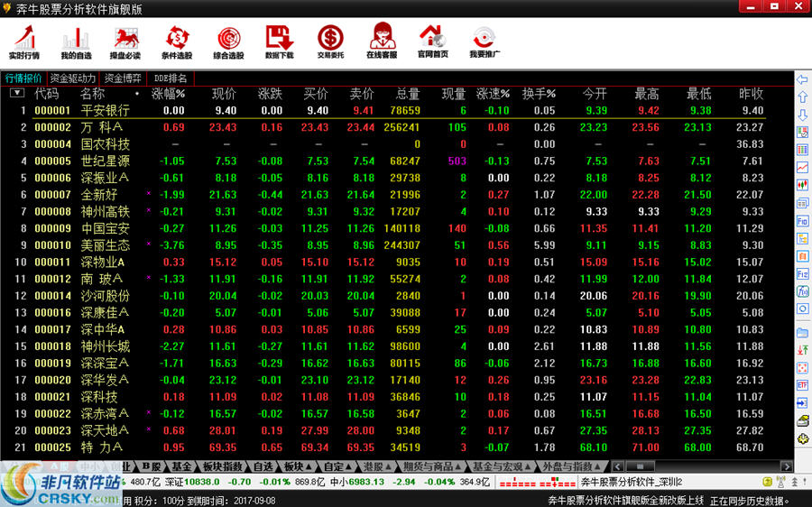
Task: Select the 美丽生态 stock name
Action: (x=106, y=245)
